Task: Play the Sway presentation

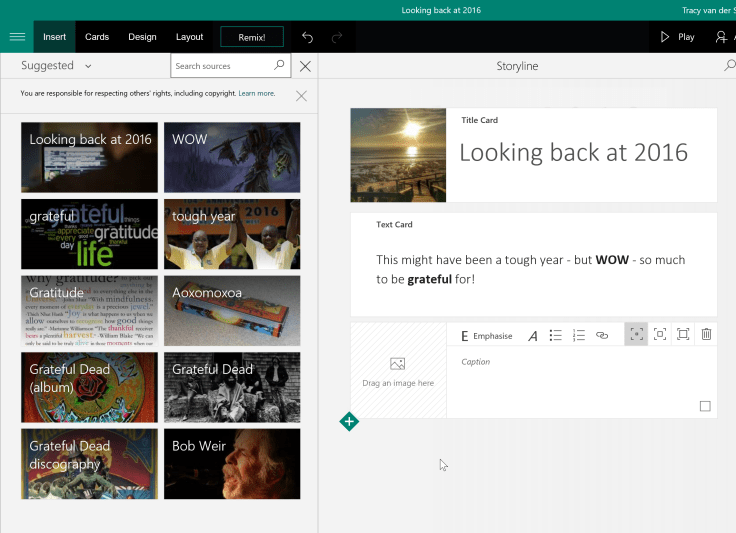Action: (676, 37)
